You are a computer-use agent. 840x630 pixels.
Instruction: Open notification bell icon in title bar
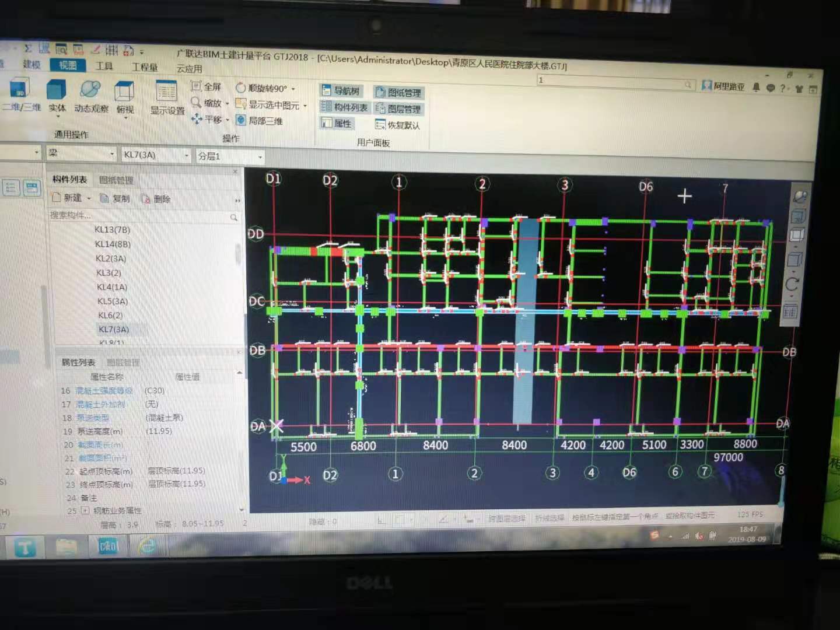point(756,87)
